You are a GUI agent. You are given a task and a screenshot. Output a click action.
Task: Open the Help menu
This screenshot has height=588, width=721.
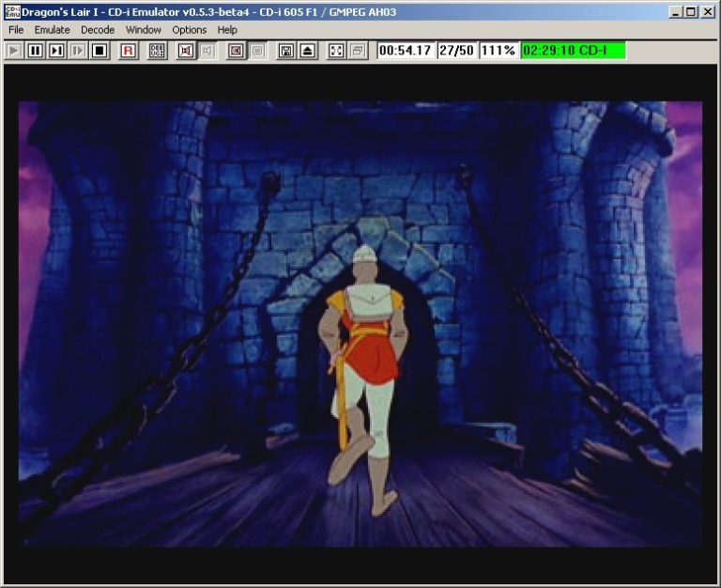coord(227,30)
